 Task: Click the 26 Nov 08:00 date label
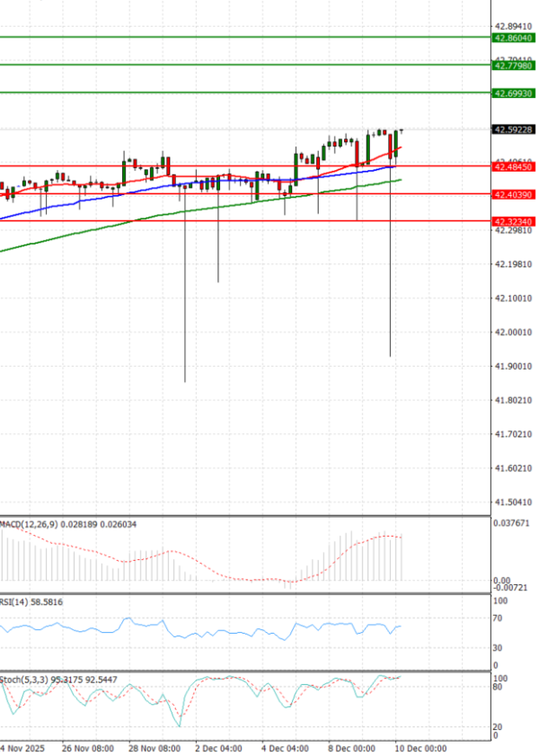(x=88, y=747)
